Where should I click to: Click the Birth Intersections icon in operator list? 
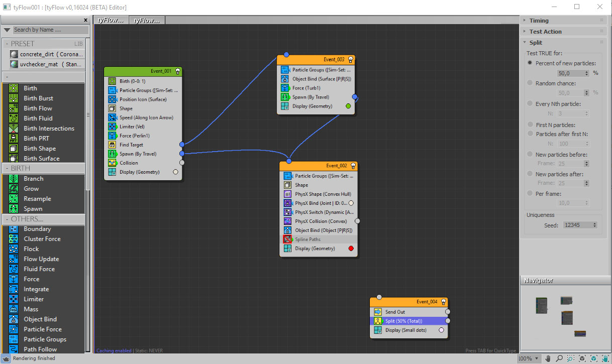tap(14, 129)
